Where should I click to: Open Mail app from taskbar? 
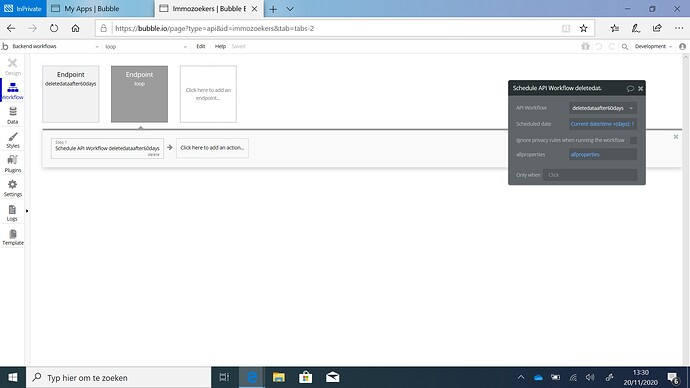[x=333, y=377]
